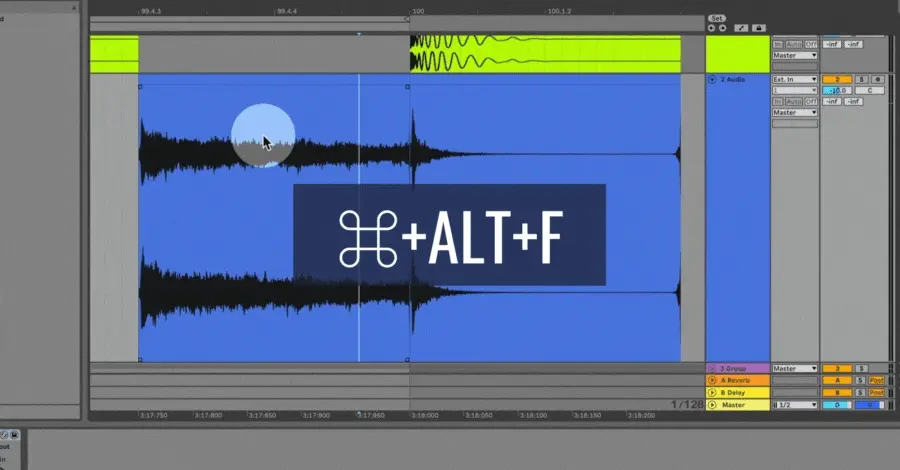Viewport: 900px width, 470px height.
Task: Click the 1/128 grid size readout
Action: point(687,405)
